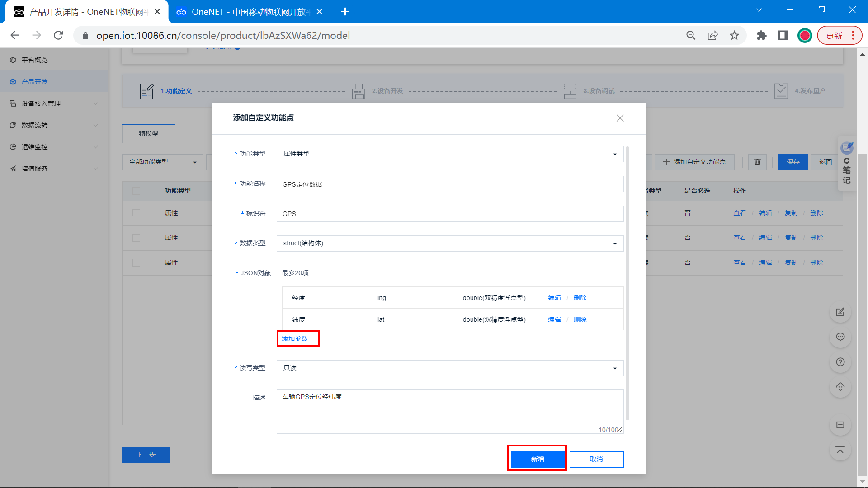868x488 pixels.
Task: Close the add custom function dialog
Action: (620, 118)
